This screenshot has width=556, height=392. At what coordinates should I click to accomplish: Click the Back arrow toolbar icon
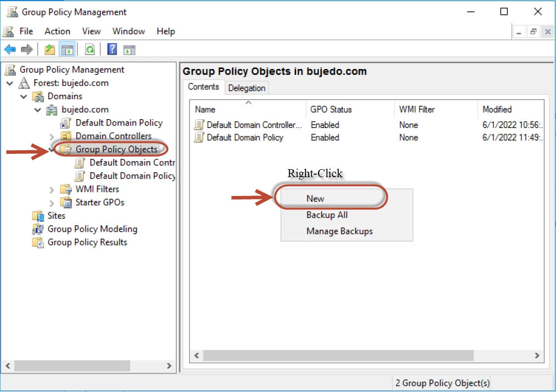(10, 49)
